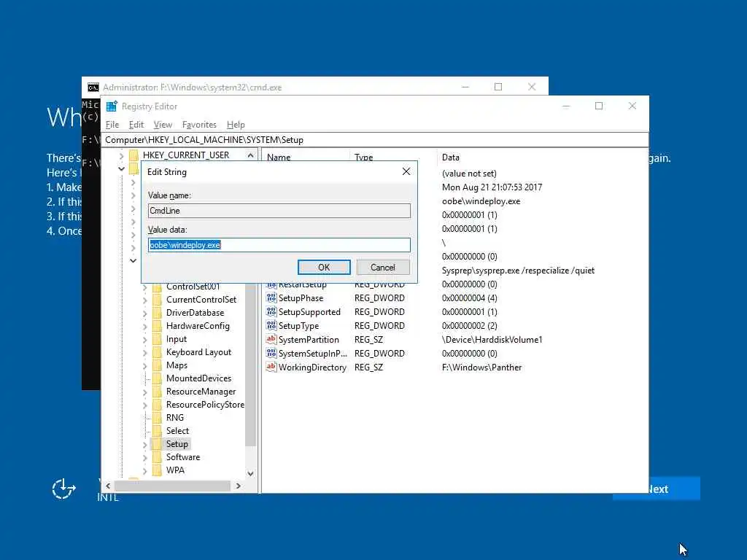Expand the DriverDatabase key
Viewport: 747px width, 560px height.
point(145,314)
